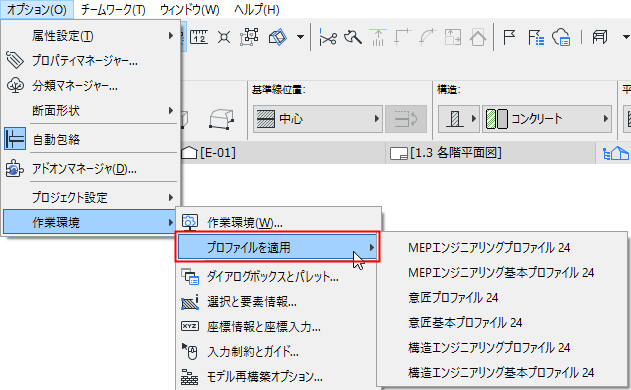Select the highlighted 作業環境 menu item
631x390 pixels.
[90, 222]
